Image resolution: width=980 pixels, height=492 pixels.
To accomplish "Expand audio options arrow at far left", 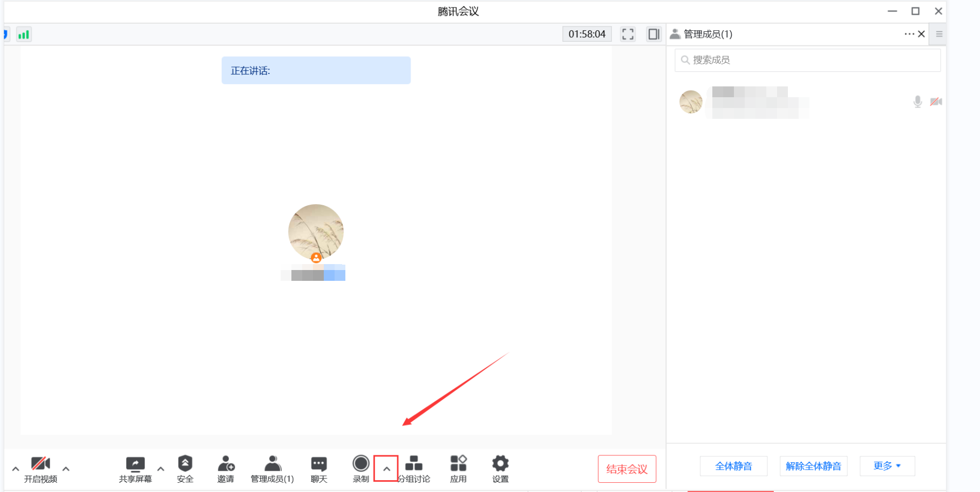I will point(16,469).
